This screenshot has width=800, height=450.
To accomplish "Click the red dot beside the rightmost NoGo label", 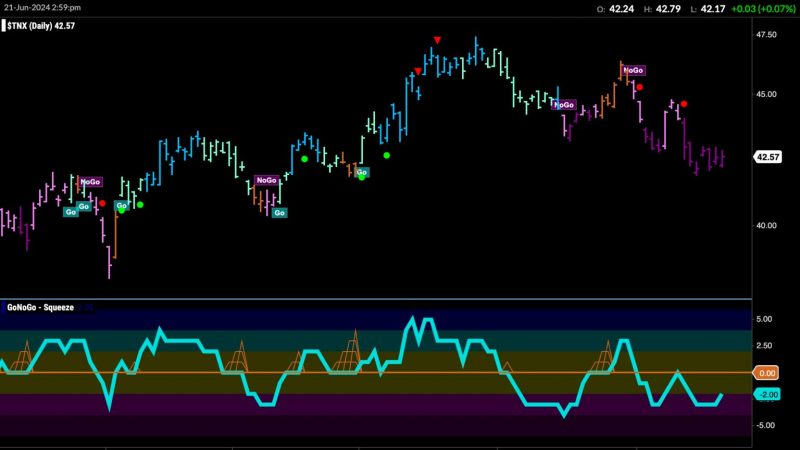I will coord(640,87).
